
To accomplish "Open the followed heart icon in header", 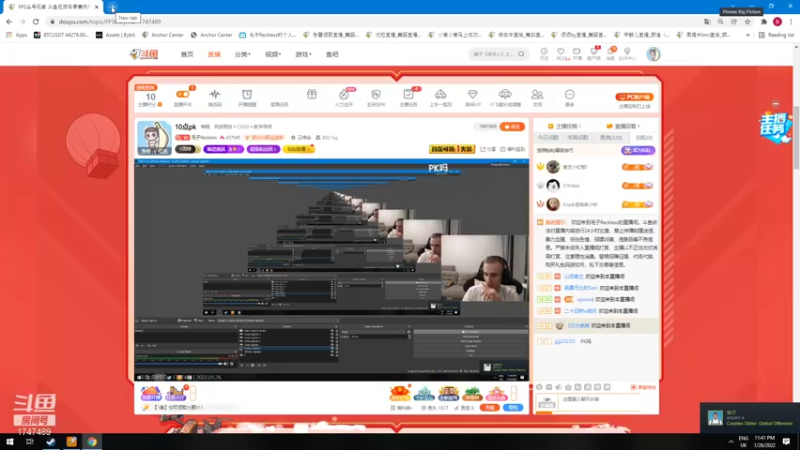I will point(561,53).
